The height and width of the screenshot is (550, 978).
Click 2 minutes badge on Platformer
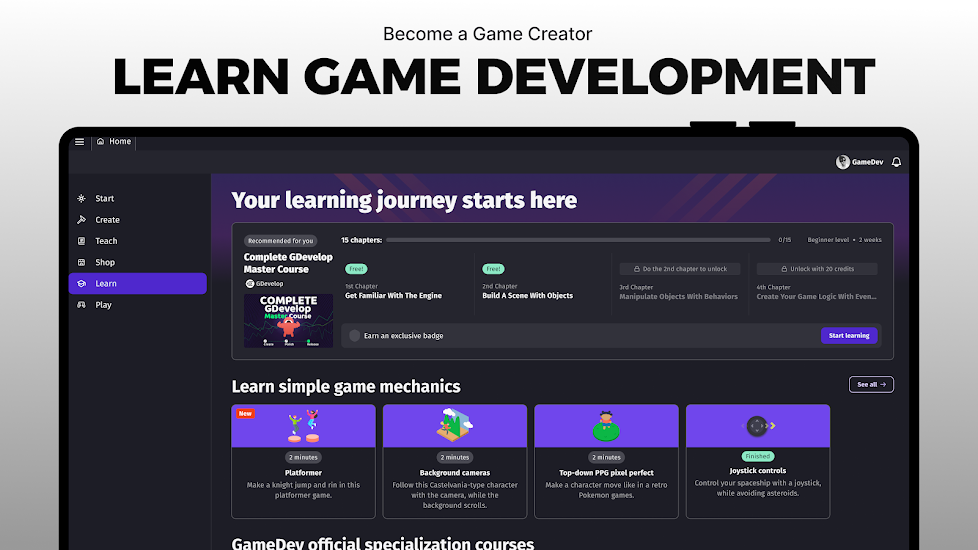coord(303,457)
